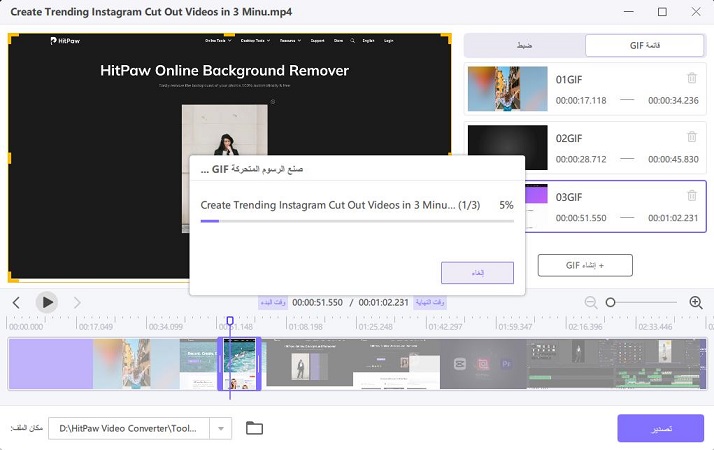Click the 00:01:02.231 end time of 03GIF

pyautogui.click(x=673, y=218)
